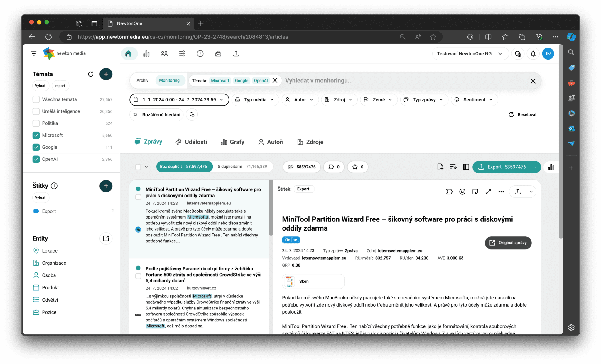Image resolution: width=601 pixels, height=364 pixels.
Task: Open the chart view icon beside Export
Action: pos(551,167)
